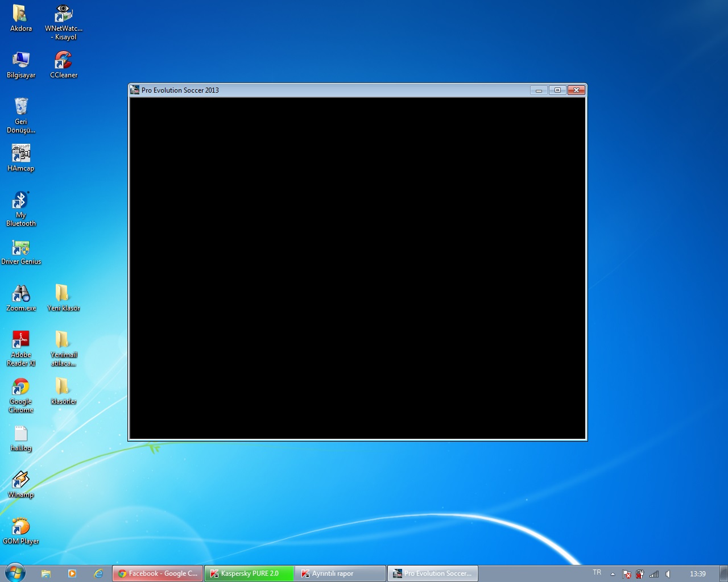This screenshot has width=728, height=582.
Task: Minimize the Pro Evolution Soccer 2013 window
Action: pyautogui.click(x=539, y=90)
